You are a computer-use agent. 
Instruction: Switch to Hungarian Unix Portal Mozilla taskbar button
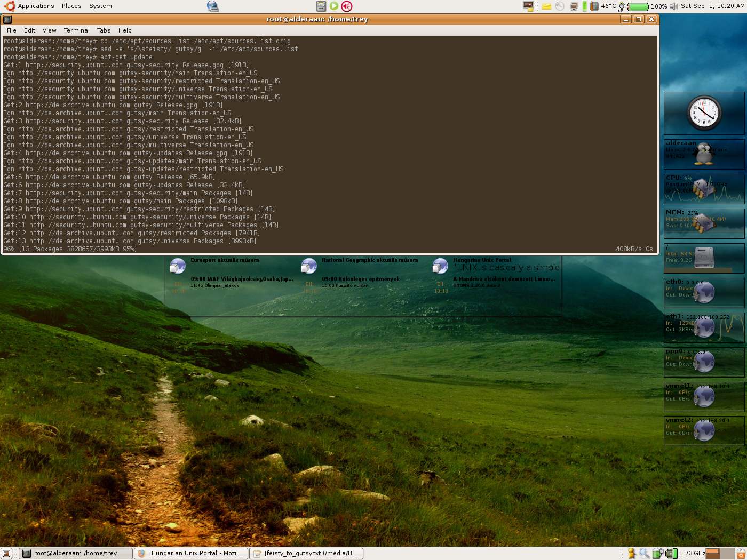[x=190, y=554]
